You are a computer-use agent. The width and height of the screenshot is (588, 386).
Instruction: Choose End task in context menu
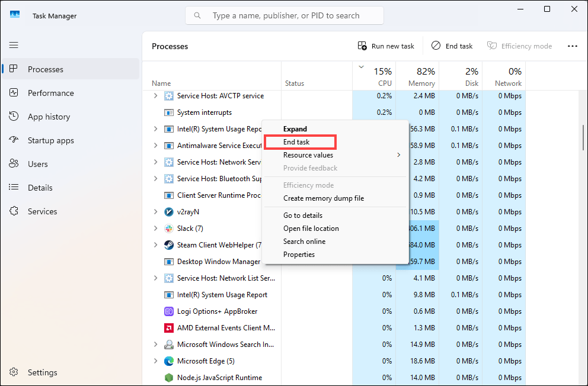[x=296, y=142]
